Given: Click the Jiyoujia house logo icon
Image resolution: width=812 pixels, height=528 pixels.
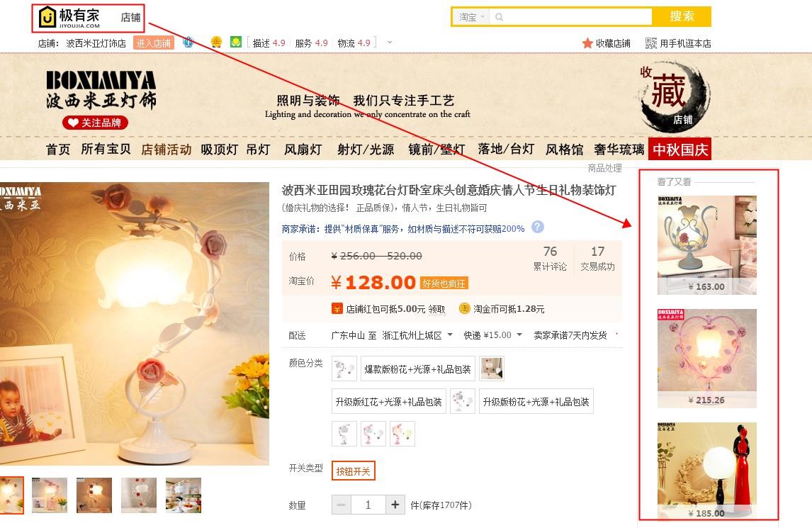Looking at the screenshot, I should coord(47,17).
